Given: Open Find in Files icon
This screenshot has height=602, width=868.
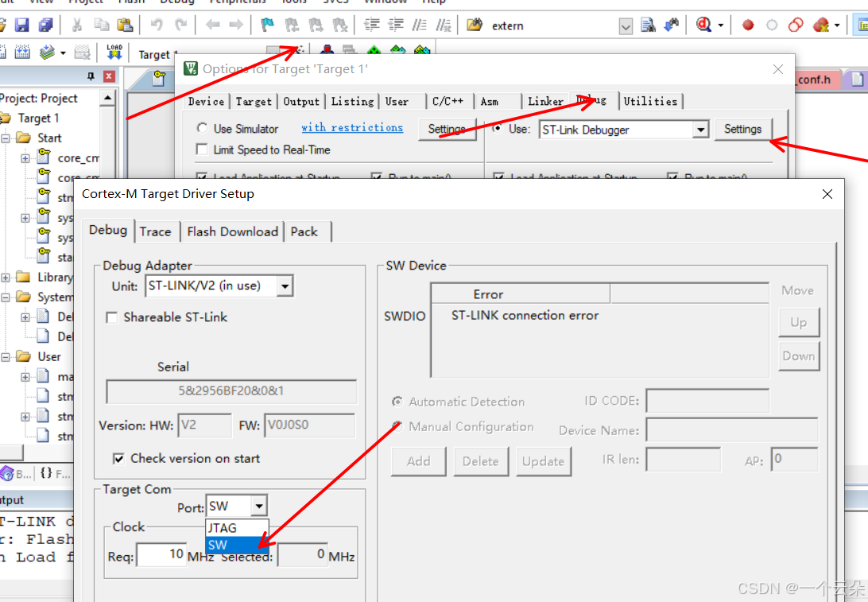Looking at the screenshot, I should (x=475, y=25).
